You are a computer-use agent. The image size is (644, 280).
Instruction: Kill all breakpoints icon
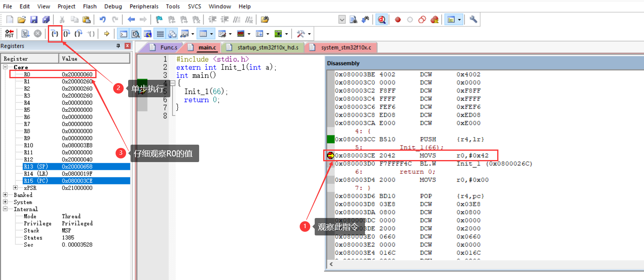[x=434, y=19]
